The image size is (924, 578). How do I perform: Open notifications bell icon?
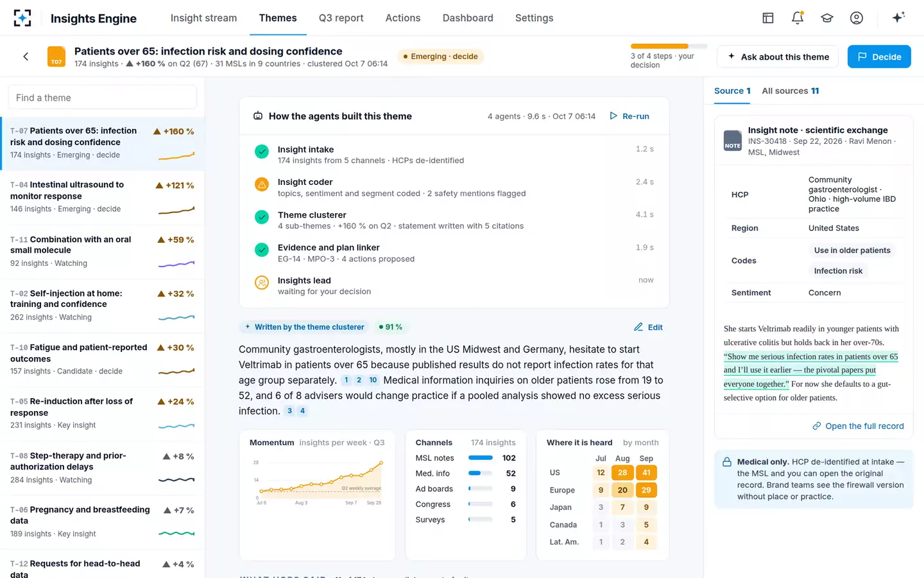(x=798, y=18)
